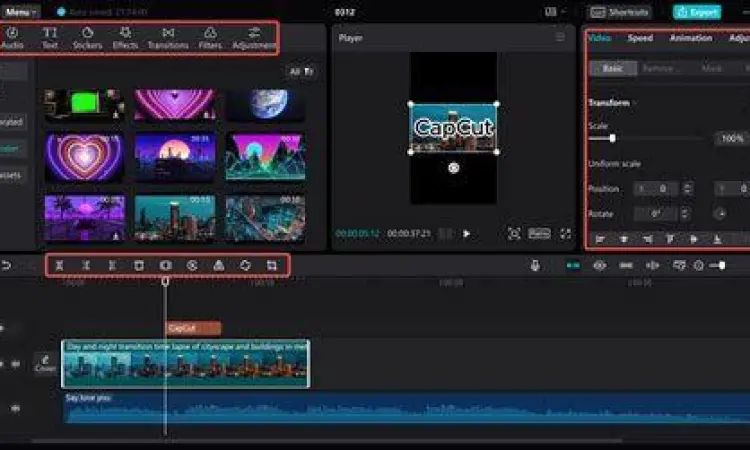Select the orange CapCut text clip
This screenshot has width=750, height=450.
(193, 328)
